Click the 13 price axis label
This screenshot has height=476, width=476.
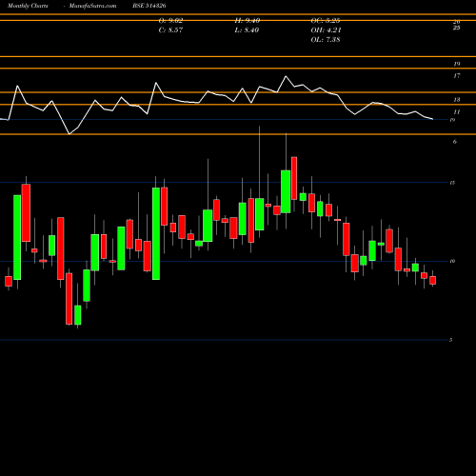tap(457, 100)
